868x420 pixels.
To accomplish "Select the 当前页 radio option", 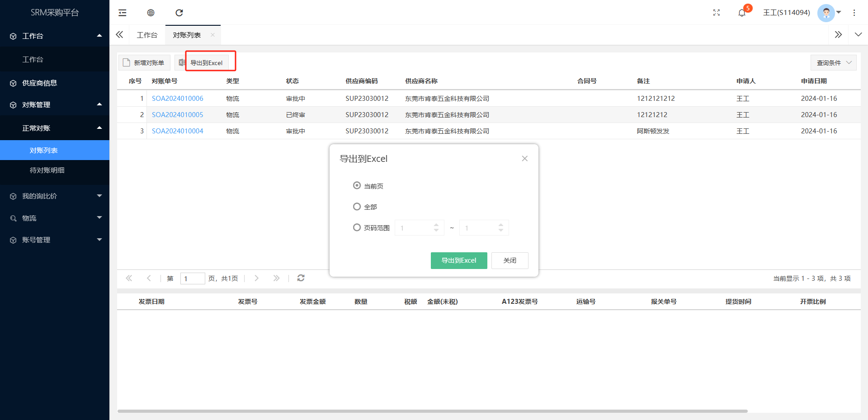I will click(357, 186).
